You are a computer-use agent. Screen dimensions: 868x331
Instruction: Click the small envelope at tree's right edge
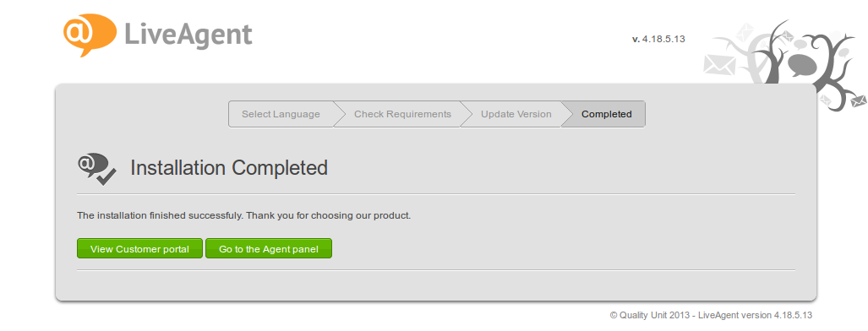(x=859, y=102)
